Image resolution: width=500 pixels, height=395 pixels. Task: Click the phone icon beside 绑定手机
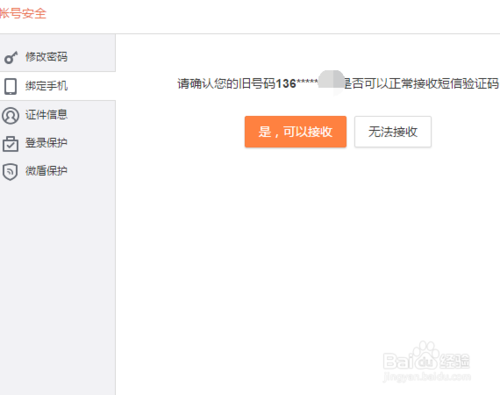click(10, 86)
